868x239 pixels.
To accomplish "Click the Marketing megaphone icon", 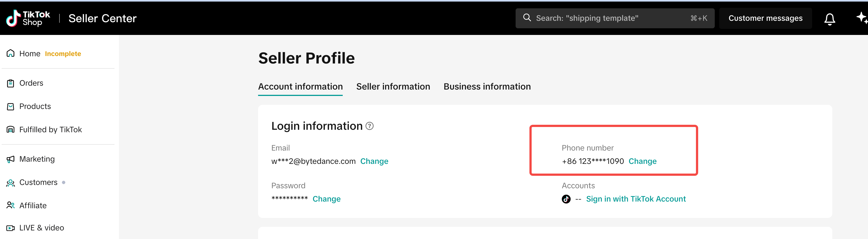I will (11, 159).
